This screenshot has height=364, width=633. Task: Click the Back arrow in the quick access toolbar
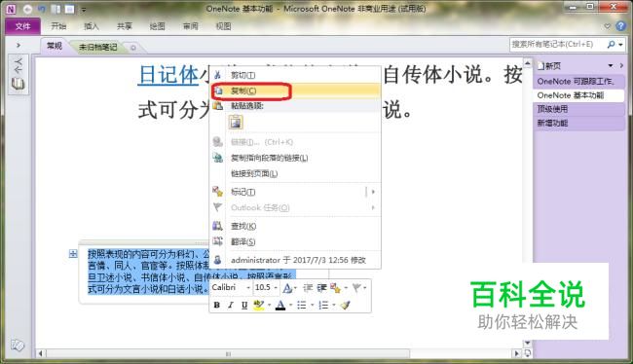tap(27, 9)
